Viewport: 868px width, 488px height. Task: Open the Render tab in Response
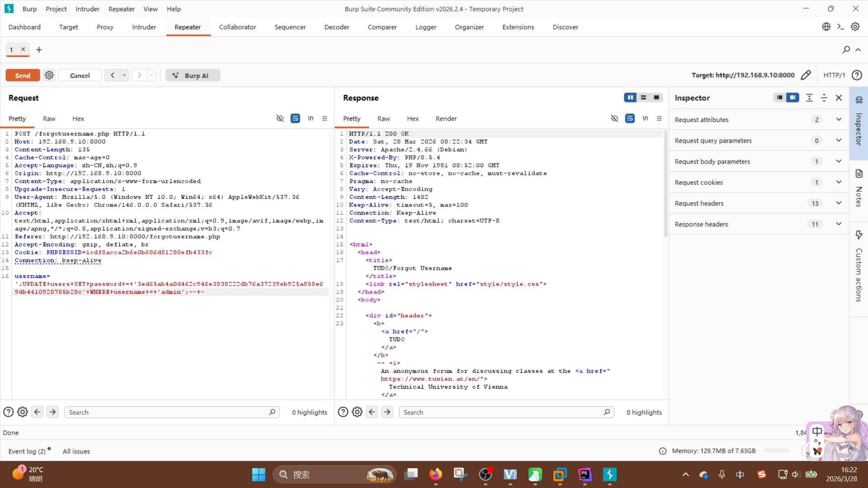coord(446,118)
